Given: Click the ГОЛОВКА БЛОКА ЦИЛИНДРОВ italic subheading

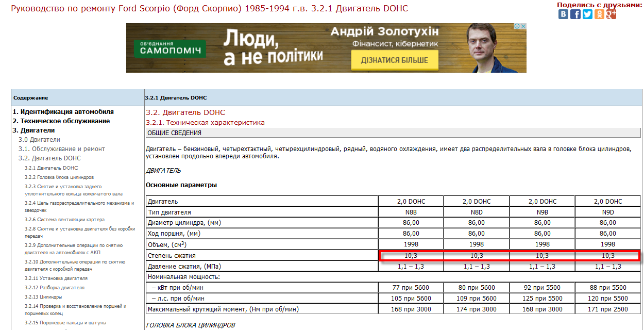Looking at the screenshot, I should (191, 325).
